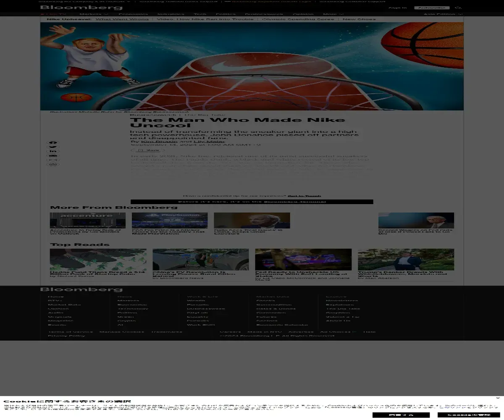The width and height of the screenshot is (504, 420).
Task: Open Fed cuts article thumbnail at right
Action: (416, 220)
